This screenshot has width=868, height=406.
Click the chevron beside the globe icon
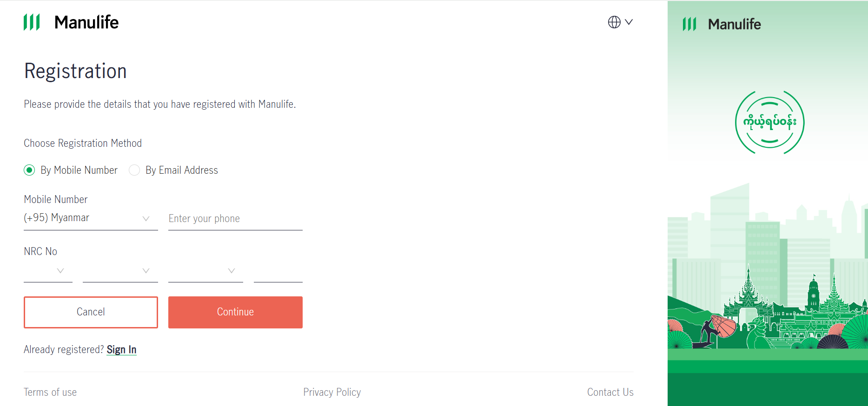629,22
